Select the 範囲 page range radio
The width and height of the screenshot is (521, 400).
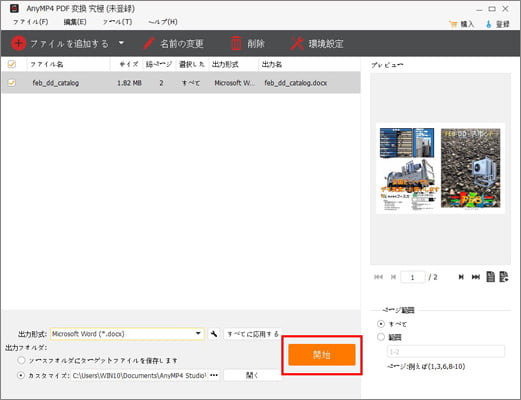coord(381,337)
